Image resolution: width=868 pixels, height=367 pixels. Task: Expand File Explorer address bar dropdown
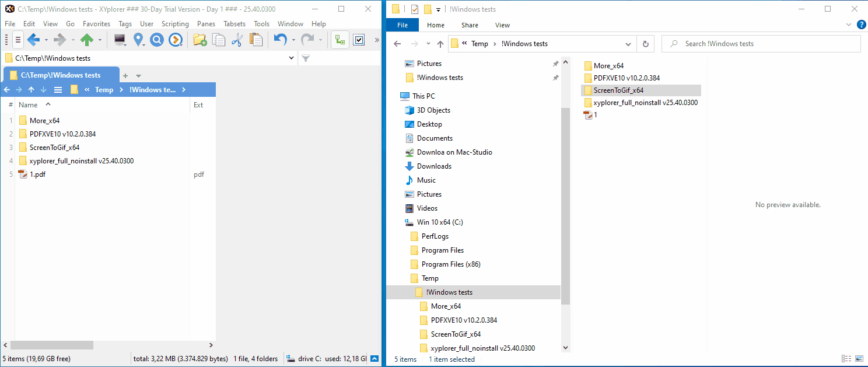[628, 44]
